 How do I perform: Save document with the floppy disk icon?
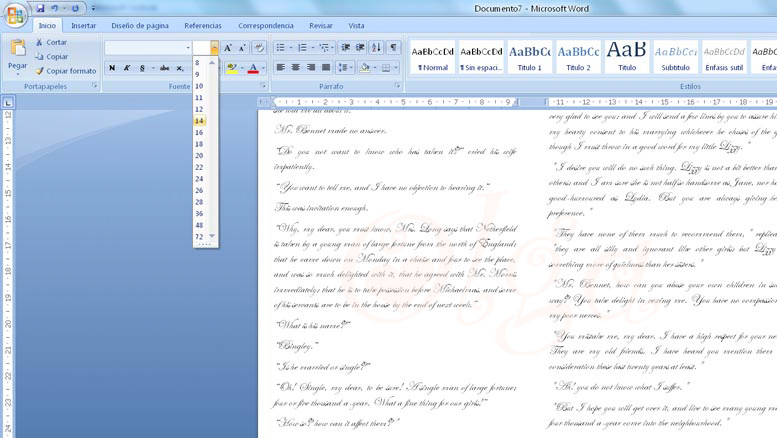40,8
